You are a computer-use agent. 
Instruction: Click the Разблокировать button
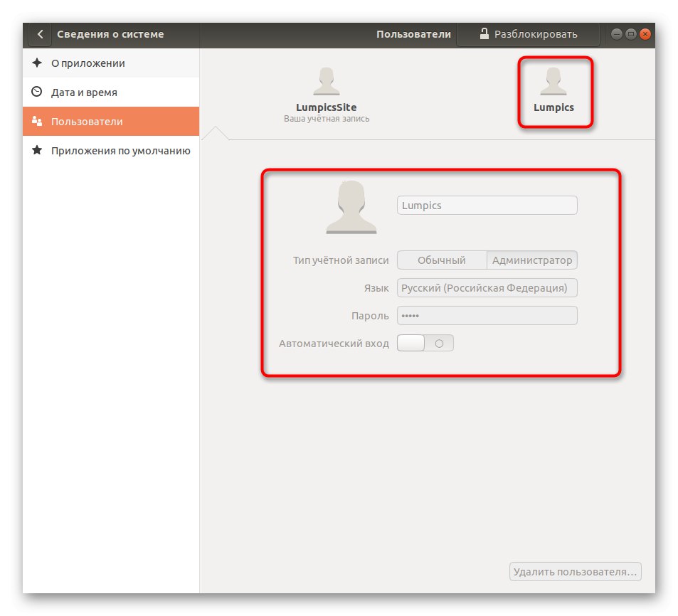528,34
